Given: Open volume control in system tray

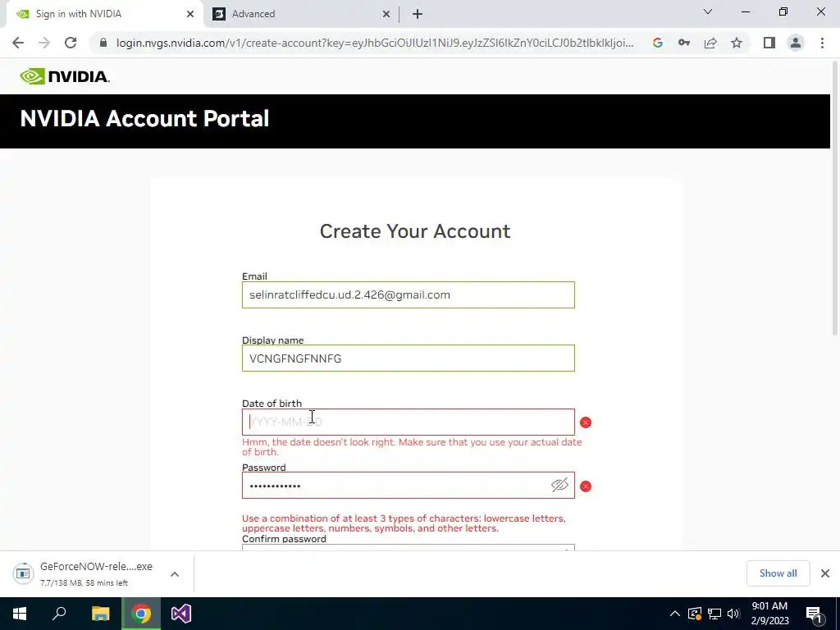Looking at the screenshot, I should tap(733, 614).
